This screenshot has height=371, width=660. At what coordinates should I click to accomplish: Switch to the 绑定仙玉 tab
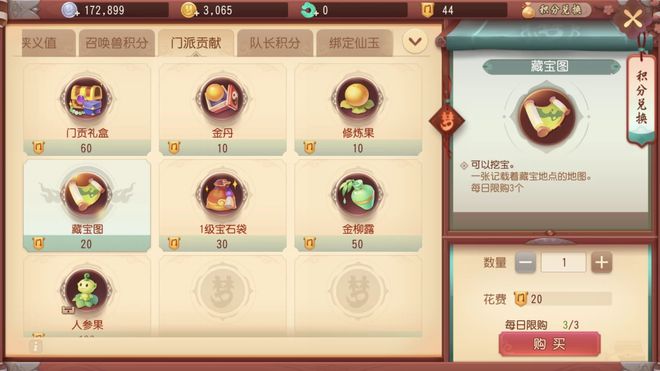354,43
